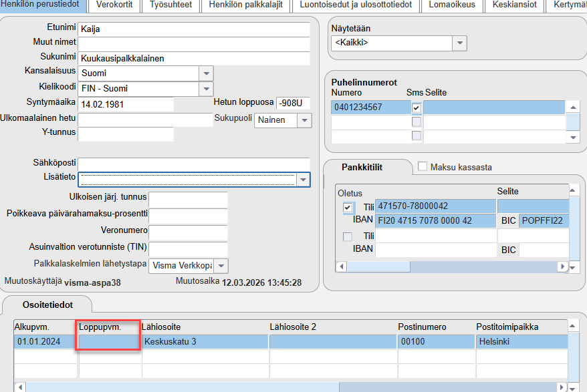This screenshot has width=587, height=392.
Task: Open the Kansalaisuus dropdown
Action: pyautogui.click(x=207, y=73)
